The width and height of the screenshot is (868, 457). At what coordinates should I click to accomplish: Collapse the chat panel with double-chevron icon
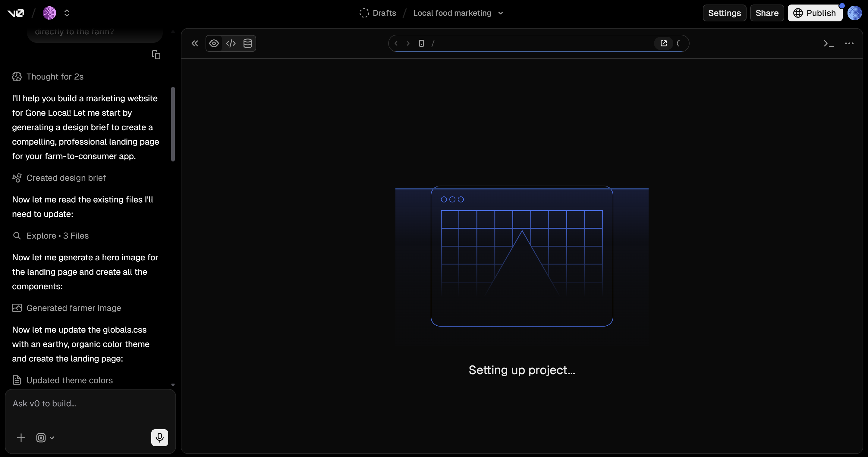pyautogui.click(x=195, y=43)
